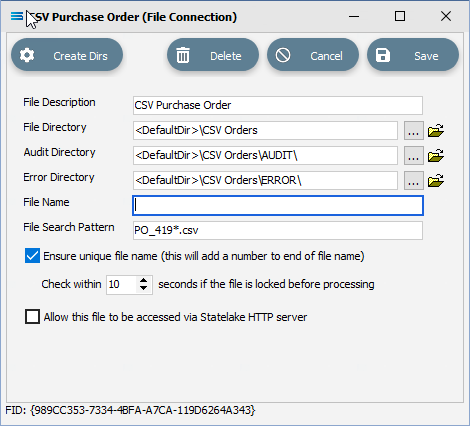
Task: Click the gear icon on Create Dirs
Action: 27,55
